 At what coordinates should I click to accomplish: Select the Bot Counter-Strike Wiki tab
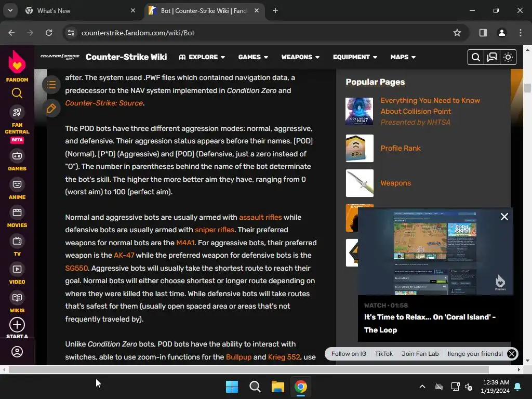coord(204,10)
